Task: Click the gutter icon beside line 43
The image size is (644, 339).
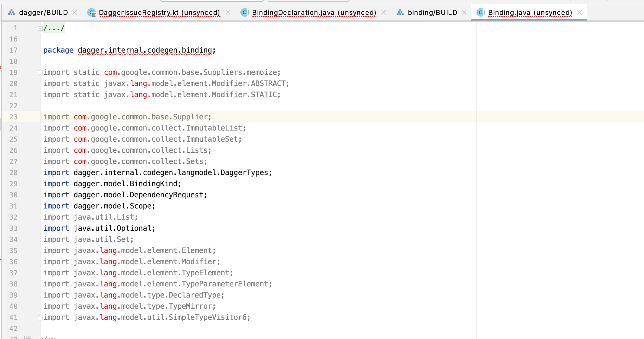Action: pyautogui.click(x=27, y=337)
